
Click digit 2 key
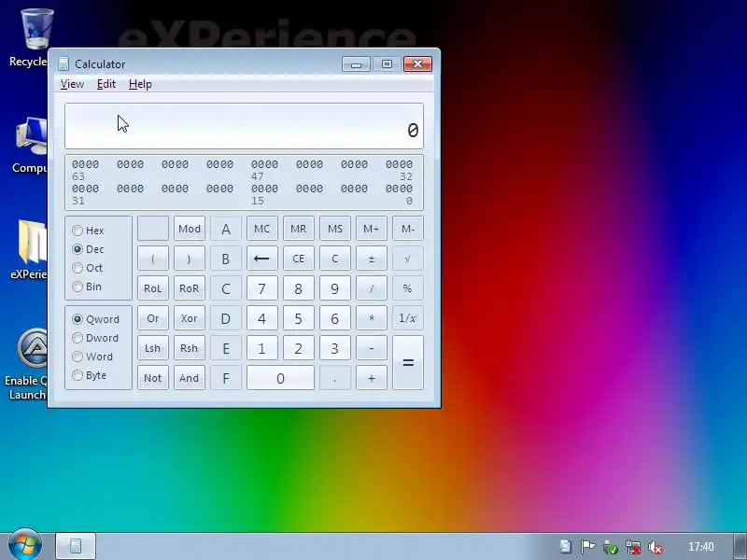click(x=299, y=348)
